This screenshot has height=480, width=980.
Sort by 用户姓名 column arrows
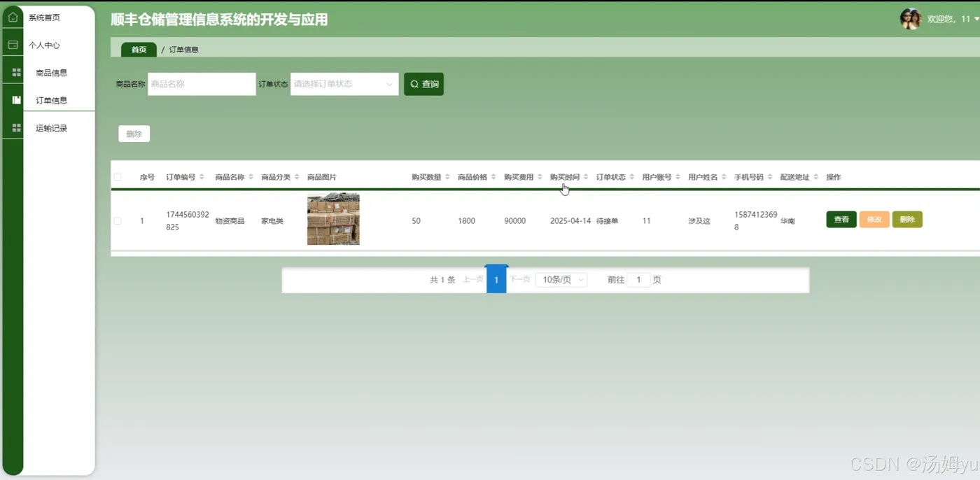(x=724, y=177)
